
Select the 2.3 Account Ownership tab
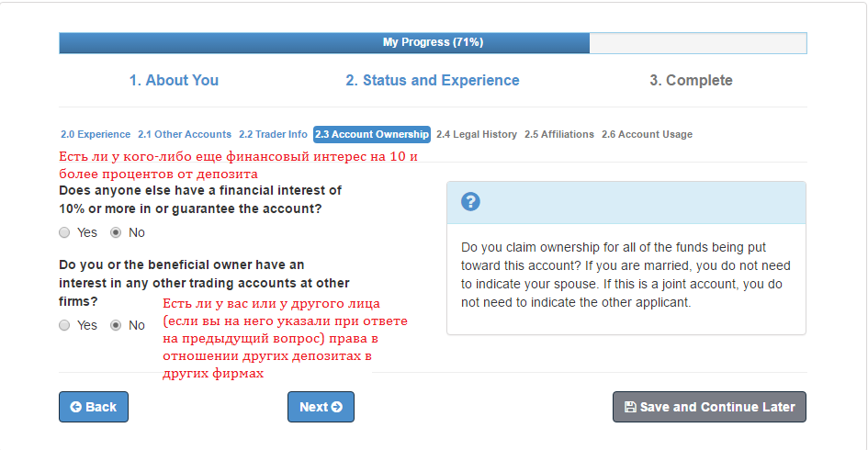click(x=371, y=134)
